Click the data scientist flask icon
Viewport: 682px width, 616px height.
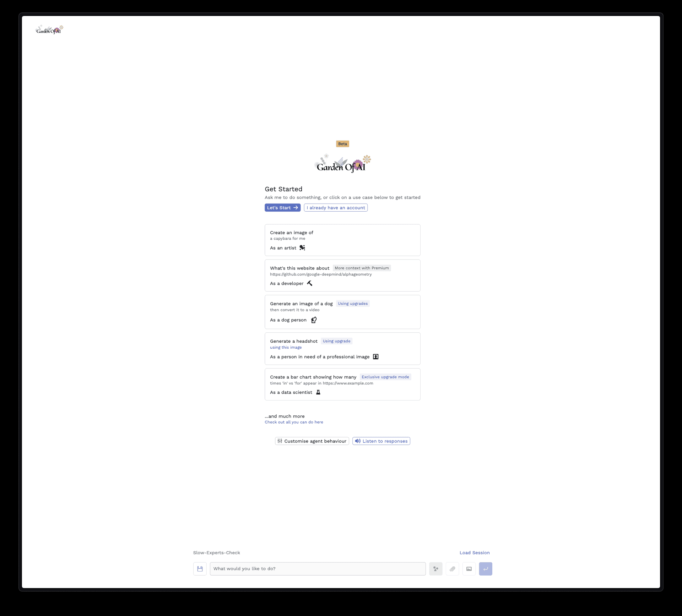[318, 392]
